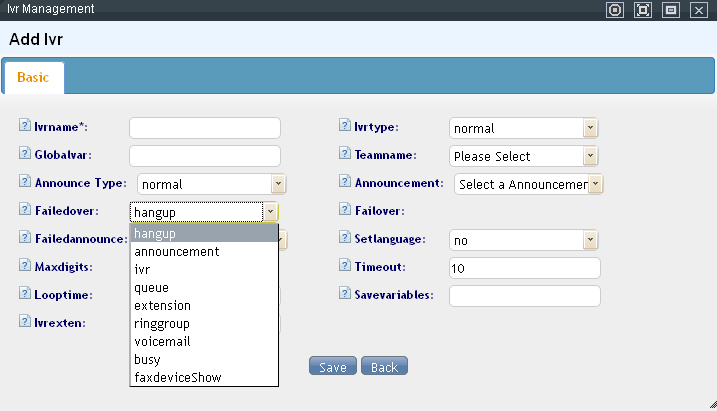Click the help icon next to Globalvar
Screen dimensions: 717x411
pyautogui.click(x=25, y=155)
